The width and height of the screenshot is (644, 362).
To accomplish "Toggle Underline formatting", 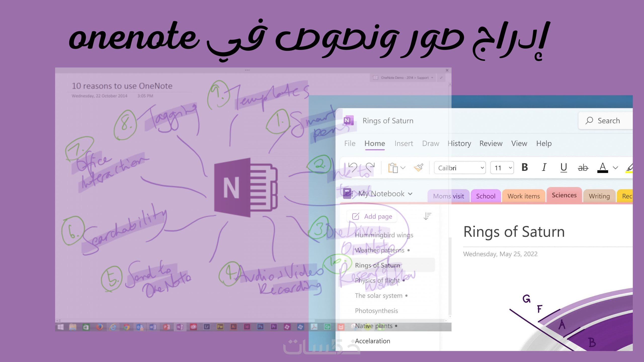I will (x=563, y=167).
